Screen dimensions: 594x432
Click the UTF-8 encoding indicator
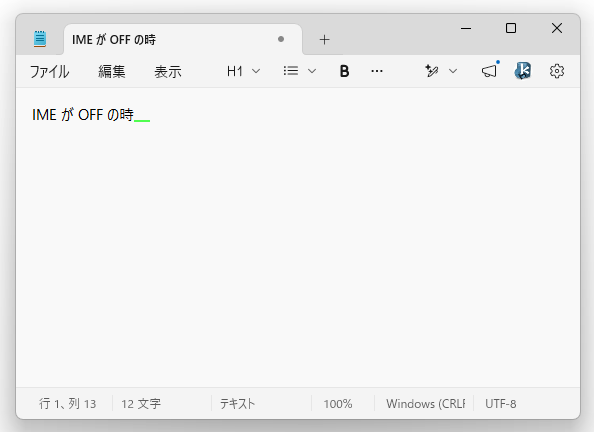(x=500, y=404)
